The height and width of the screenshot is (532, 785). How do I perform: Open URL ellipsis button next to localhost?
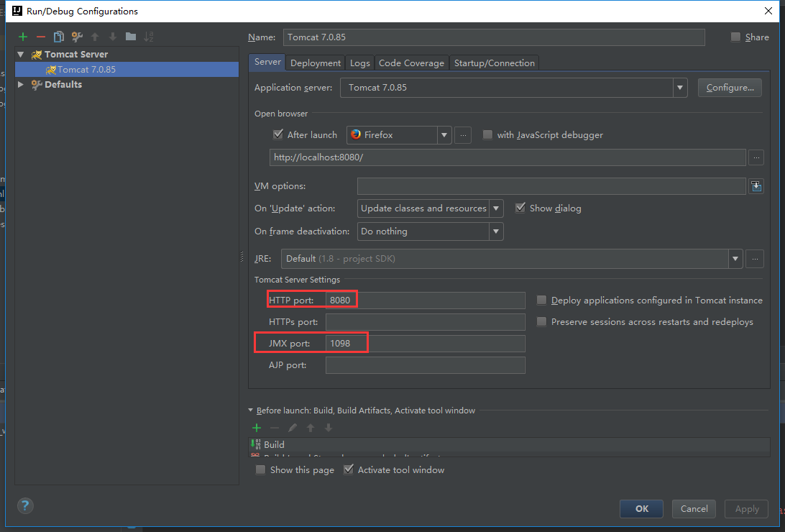(756, 157)
